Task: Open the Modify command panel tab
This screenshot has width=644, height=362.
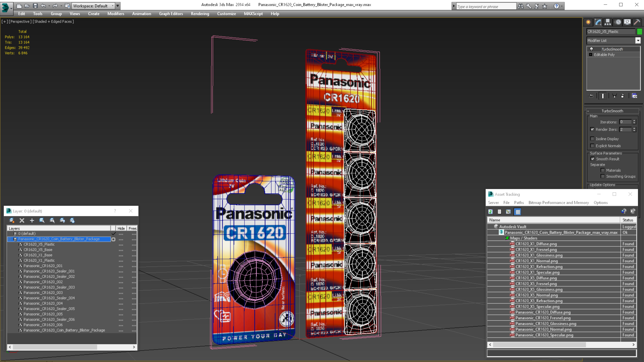Action: click(598, 22)
